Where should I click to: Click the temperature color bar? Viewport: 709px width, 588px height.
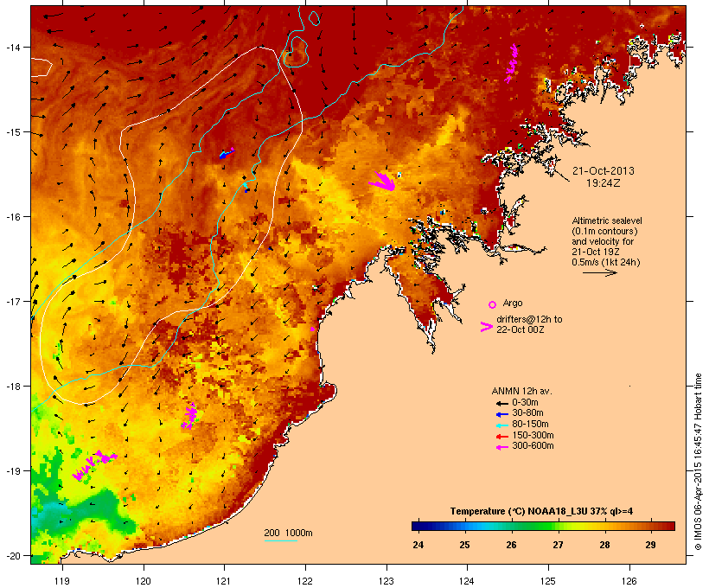click(x=543, y=526)
